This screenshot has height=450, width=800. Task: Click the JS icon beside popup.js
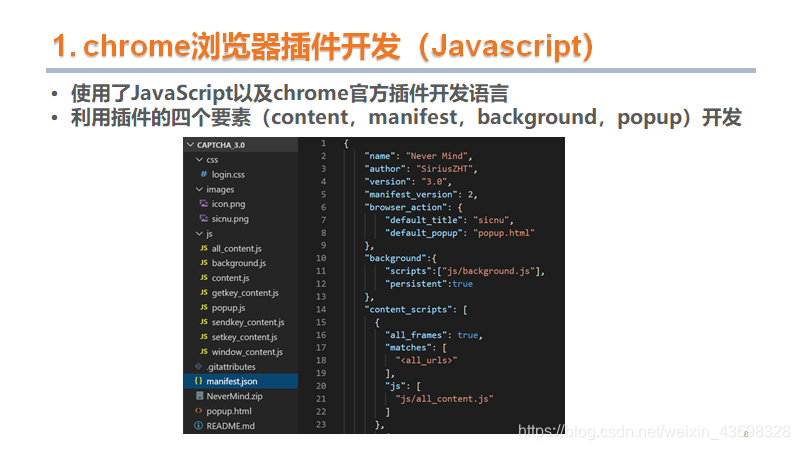tap(204, 307)
